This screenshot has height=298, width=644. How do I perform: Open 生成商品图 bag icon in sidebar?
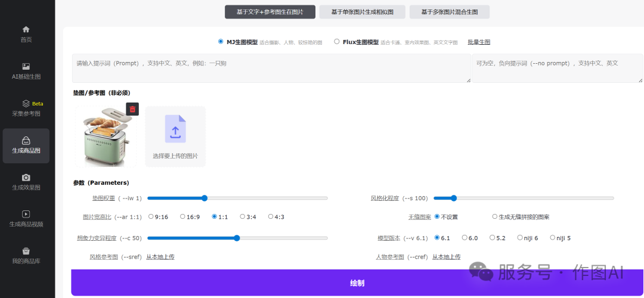[x=26, y=141]
